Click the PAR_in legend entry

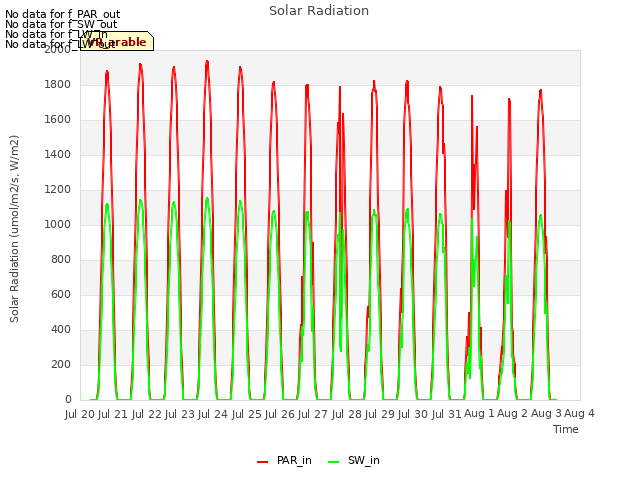[x=284, y=460]
